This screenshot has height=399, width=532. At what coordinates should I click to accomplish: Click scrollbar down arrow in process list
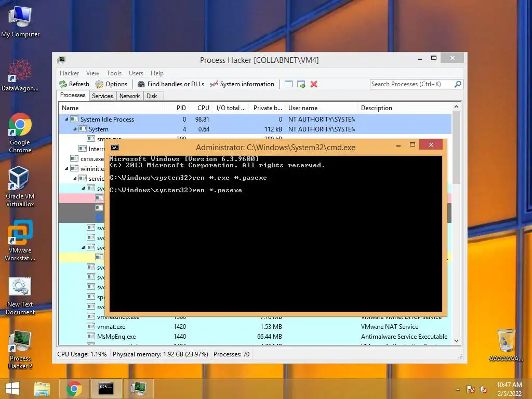[456, 341]
